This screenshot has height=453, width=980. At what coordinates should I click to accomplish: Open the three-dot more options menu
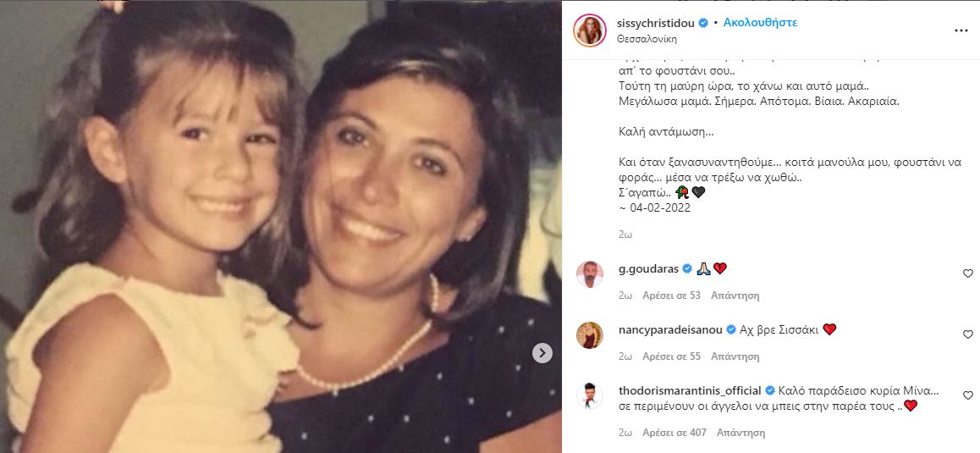[x=961, y=30]
